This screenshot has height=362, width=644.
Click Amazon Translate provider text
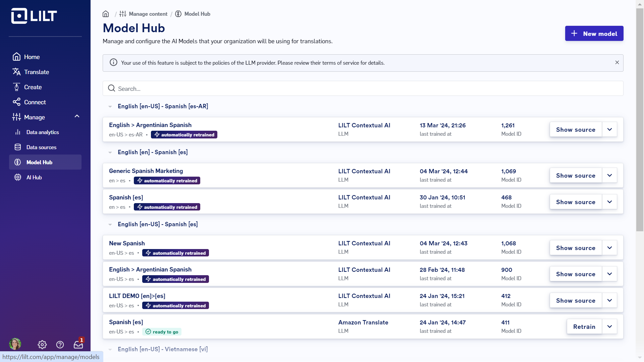tap(363, 322)
